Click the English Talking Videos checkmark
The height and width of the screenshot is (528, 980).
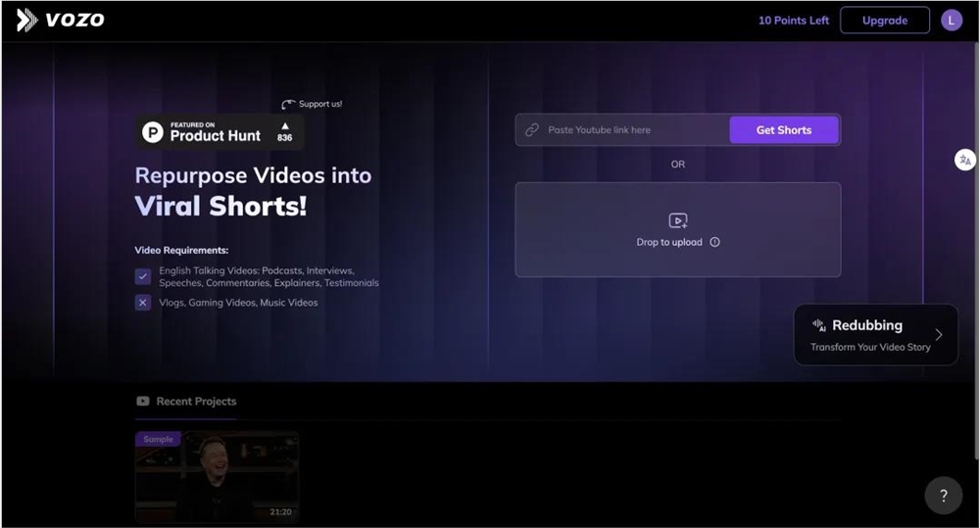coord(143,276)
